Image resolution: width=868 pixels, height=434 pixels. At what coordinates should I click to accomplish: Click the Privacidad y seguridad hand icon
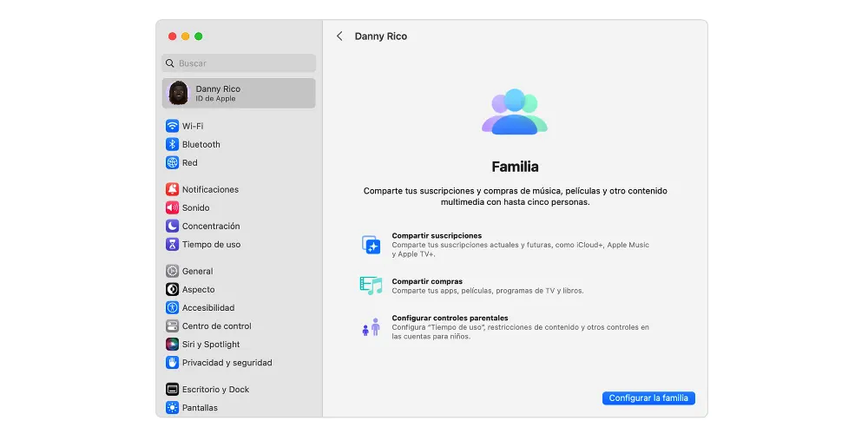coord(172,363)
